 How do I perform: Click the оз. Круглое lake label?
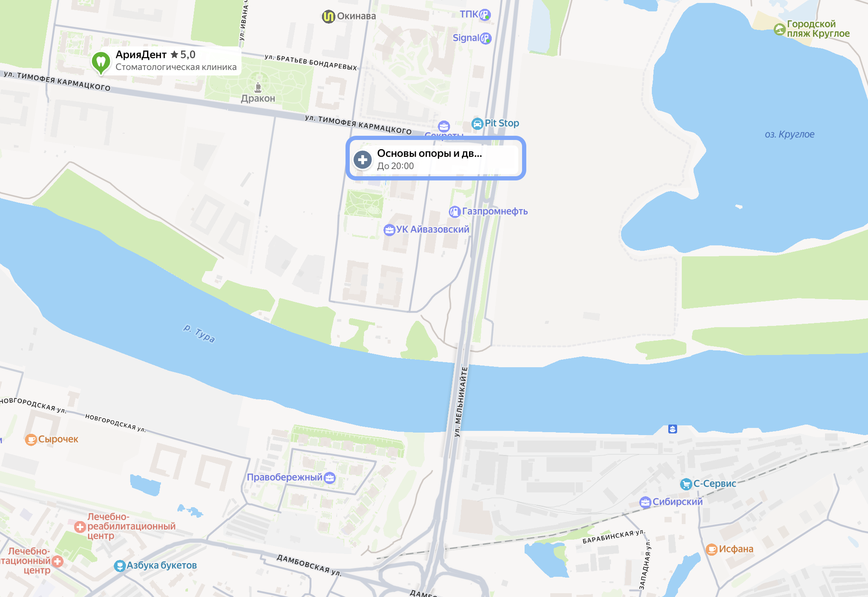[x=790, y=134]
